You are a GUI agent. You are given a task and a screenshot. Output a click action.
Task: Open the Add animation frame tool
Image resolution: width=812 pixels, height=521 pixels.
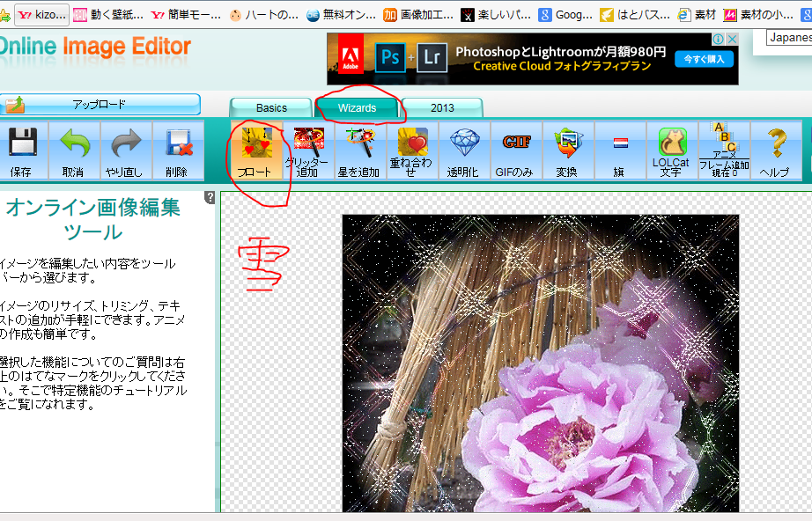point(724,150)
